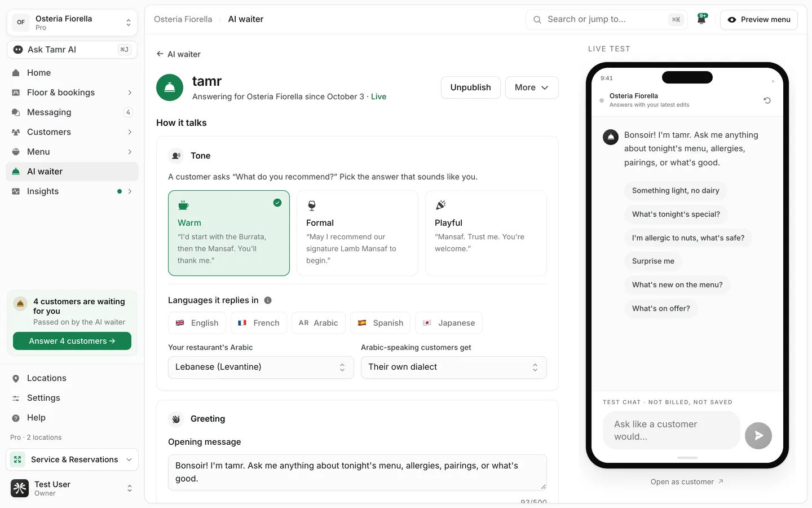Open Help in the sidebar

click(x=72, y=418)
